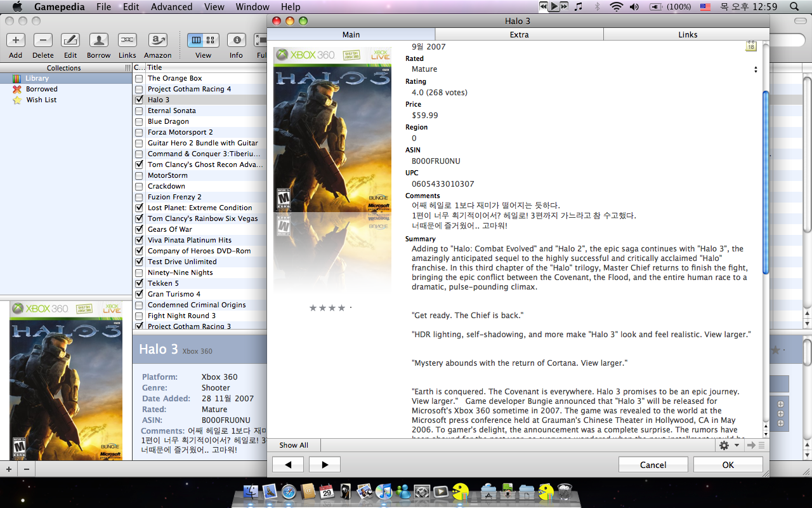Click plus button below collections
This screenshot has height=508, width=812.
click(x=9, y=469)
